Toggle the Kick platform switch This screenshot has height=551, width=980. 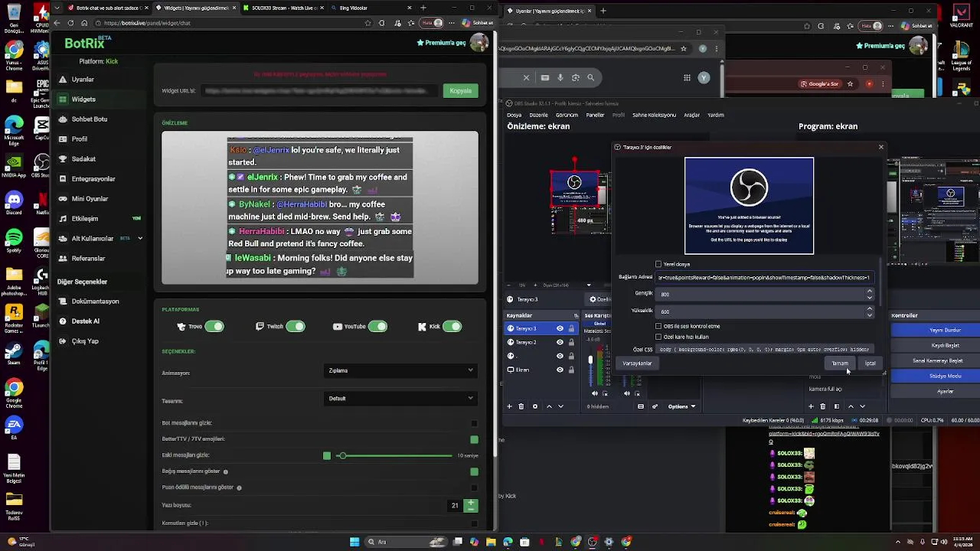click(x=452, y=327)
